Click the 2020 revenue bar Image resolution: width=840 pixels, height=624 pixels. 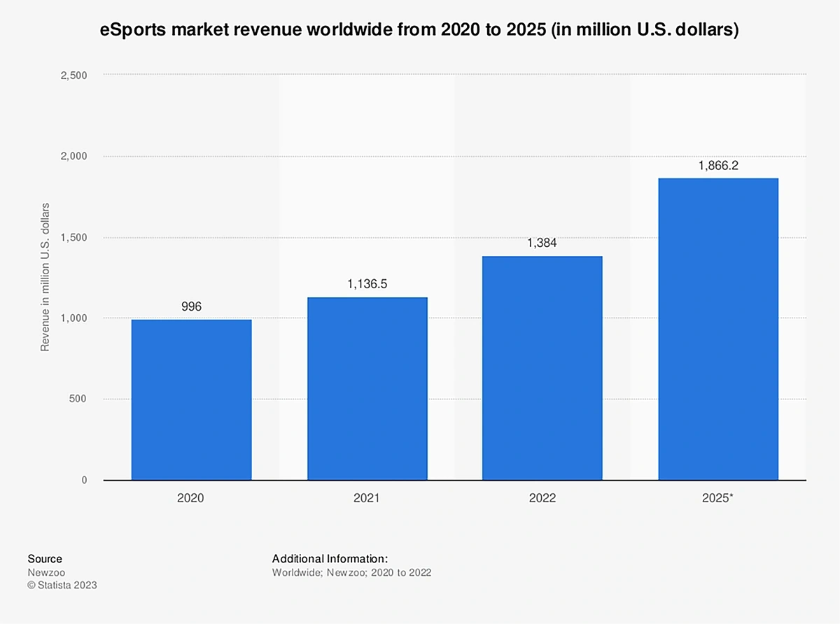point(191,399)
